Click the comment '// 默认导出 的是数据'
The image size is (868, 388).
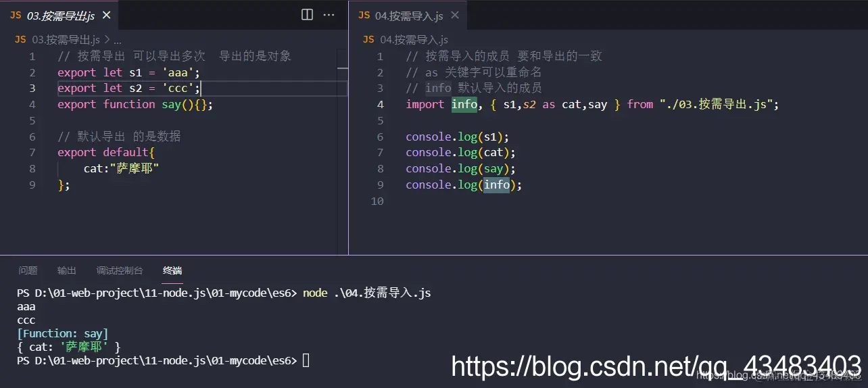click(119, 137)
